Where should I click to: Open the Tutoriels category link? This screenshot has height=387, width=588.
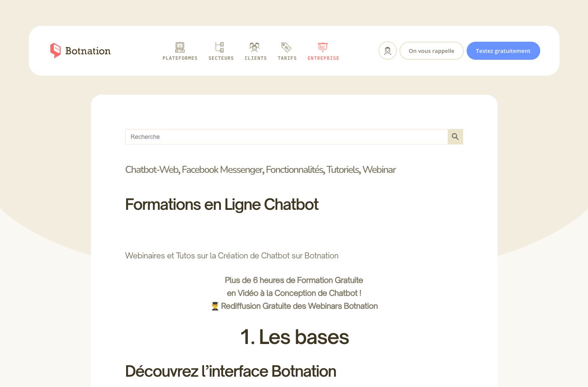coord(343,170)
